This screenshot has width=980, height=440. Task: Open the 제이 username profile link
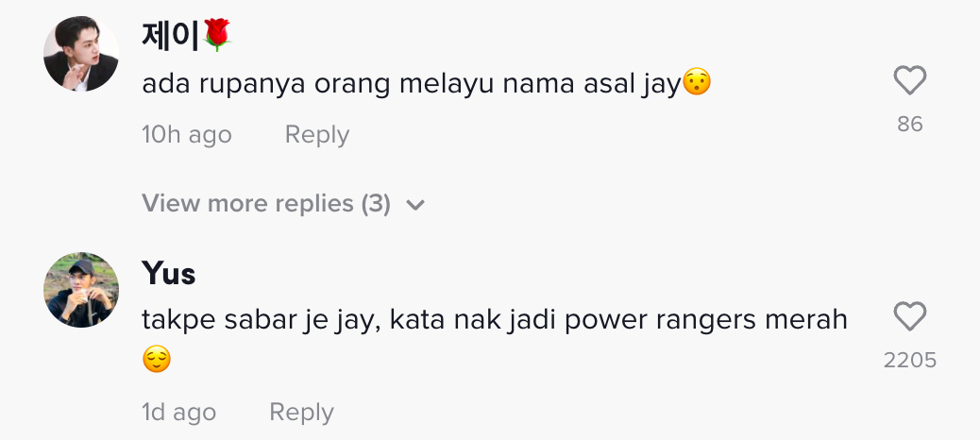pyautogui.click(x=170, y=36)
